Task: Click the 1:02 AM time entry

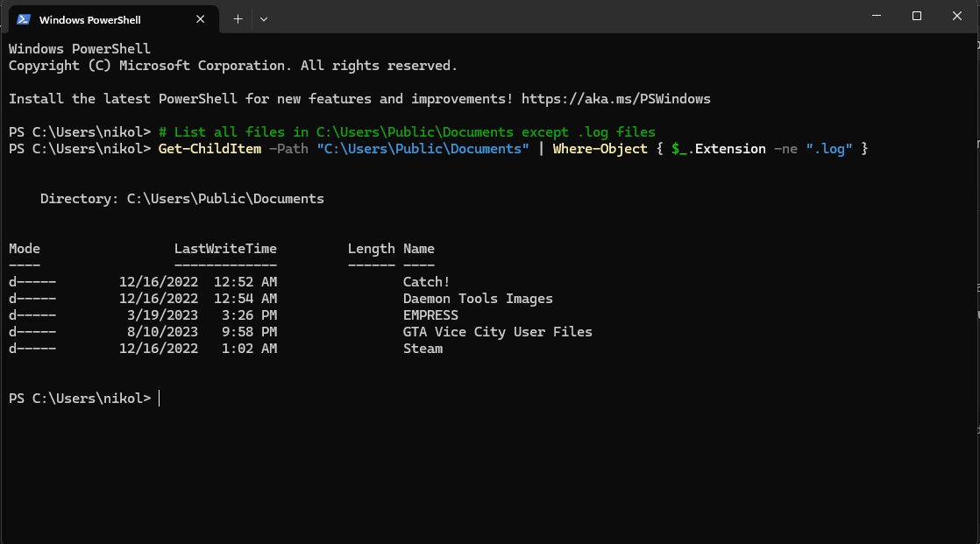Action: (x=249, y=349)
